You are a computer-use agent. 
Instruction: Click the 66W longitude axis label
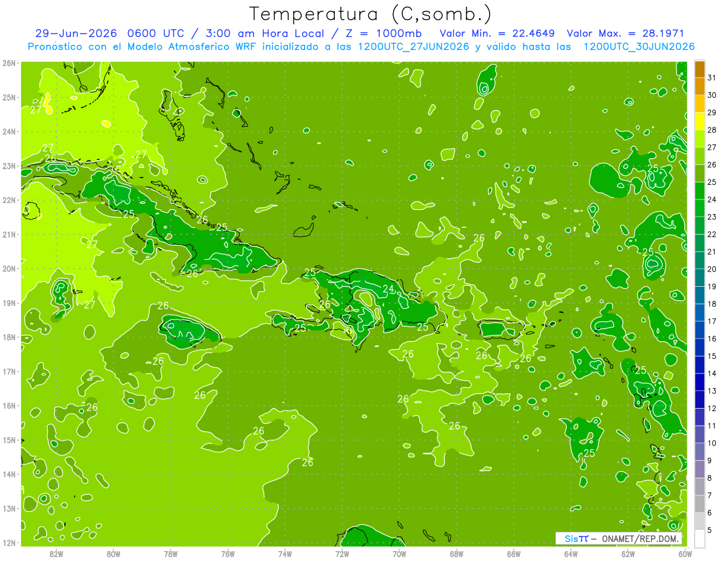pyautogui.click(x=514, y=554)
